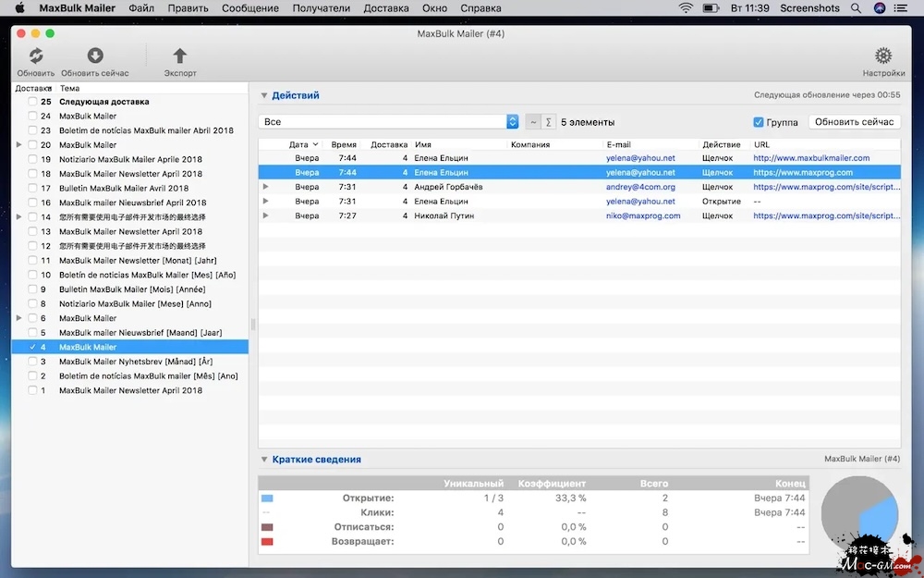Image resolution: width=924 pixels, height=578 pixels.
Task: Sort the table by Дата column header
Action: tap(298, 144)
